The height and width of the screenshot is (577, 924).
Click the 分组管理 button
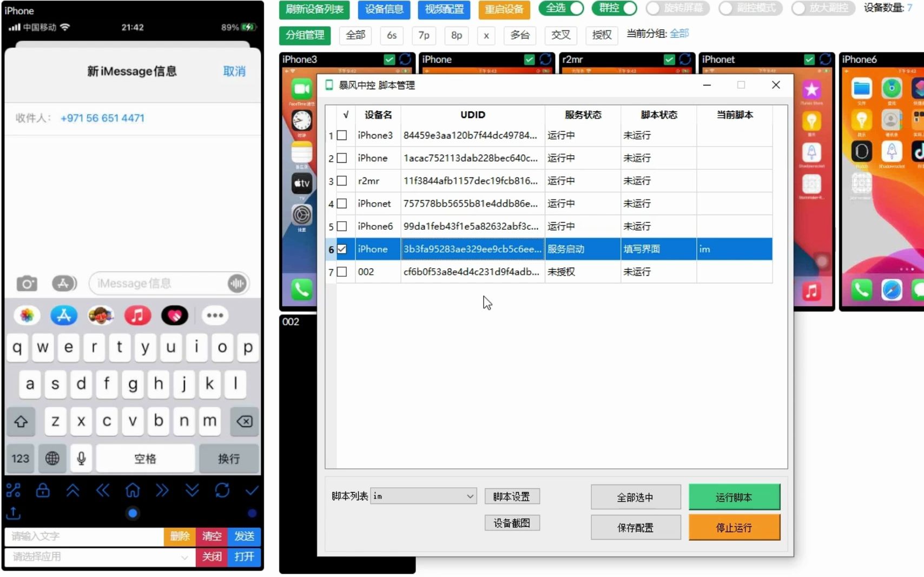pyautogui.click(x=305, y=35)
